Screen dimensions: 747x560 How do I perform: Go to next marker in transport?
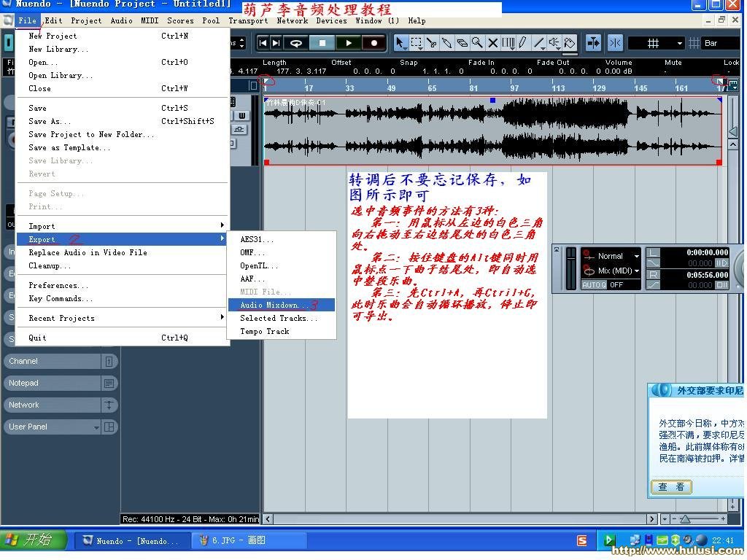coord(276,43)
